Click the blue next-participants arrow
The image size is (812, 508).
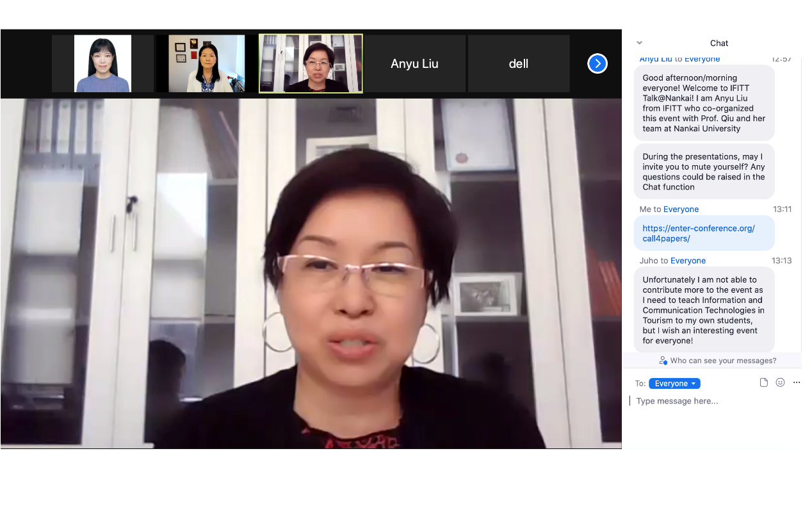597,63
